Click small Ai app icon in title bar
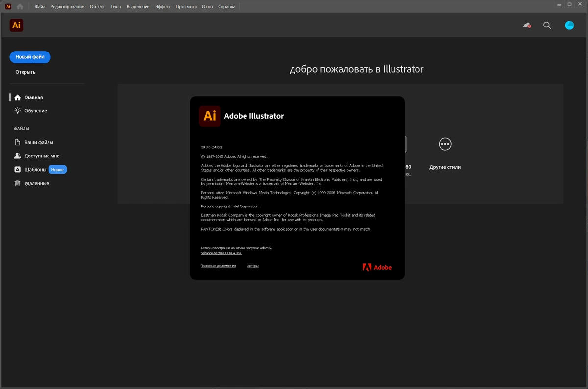Image resolution: width=588 pixels, height=389 pixels. tap(8, 7)
